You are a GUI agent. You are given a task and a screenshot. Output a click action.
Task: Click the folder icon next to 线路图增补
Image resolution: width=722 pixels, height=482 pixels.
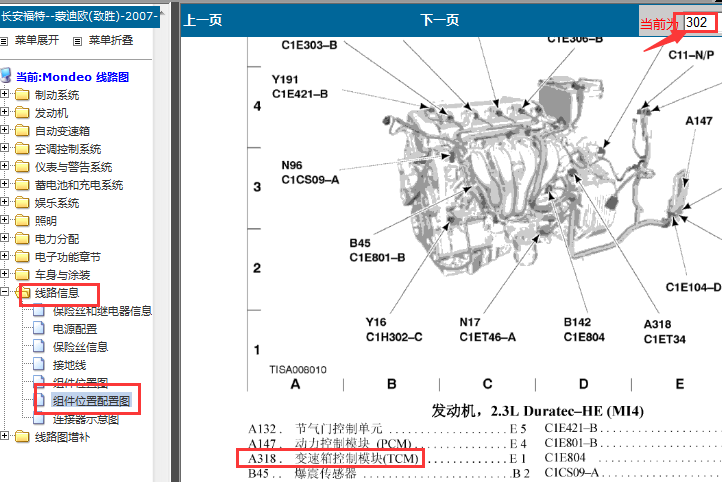(22, 436)
